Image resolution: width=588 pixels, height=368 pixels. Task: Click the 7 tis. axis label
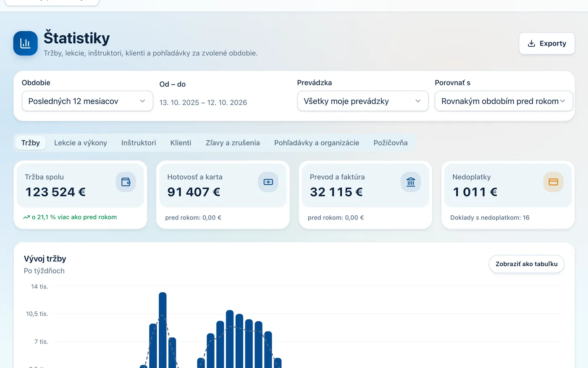41,342
